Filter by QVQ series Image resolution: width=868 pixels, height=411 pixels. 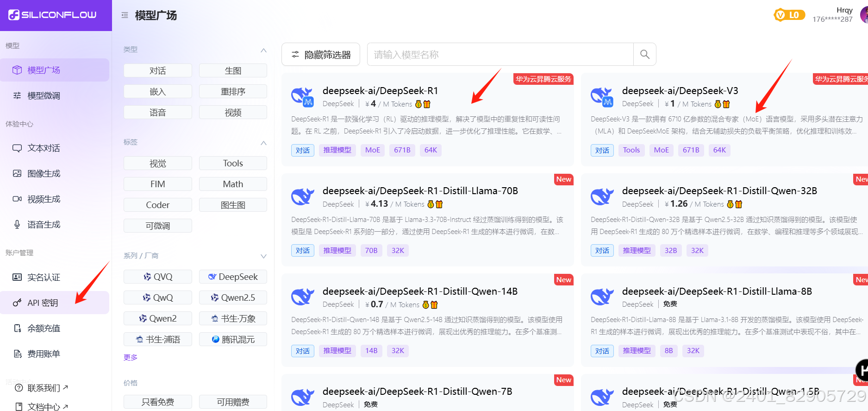(x=158, y=277)
